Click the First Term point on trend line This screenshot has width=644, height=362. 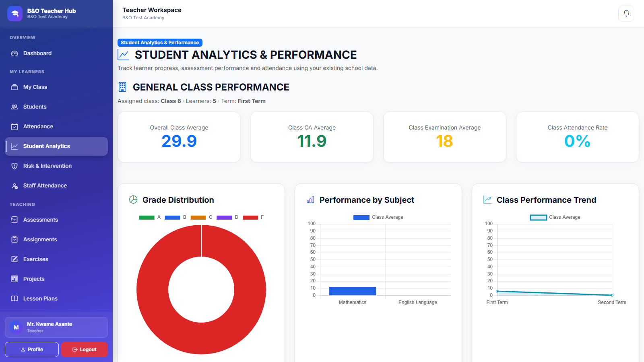tap(497, 291)
